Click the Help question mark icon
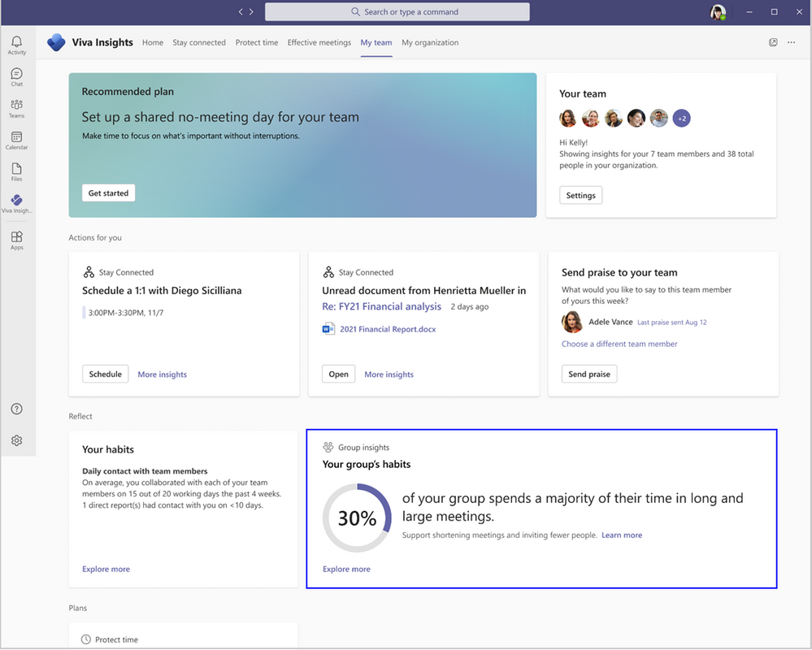 point(16,409)
